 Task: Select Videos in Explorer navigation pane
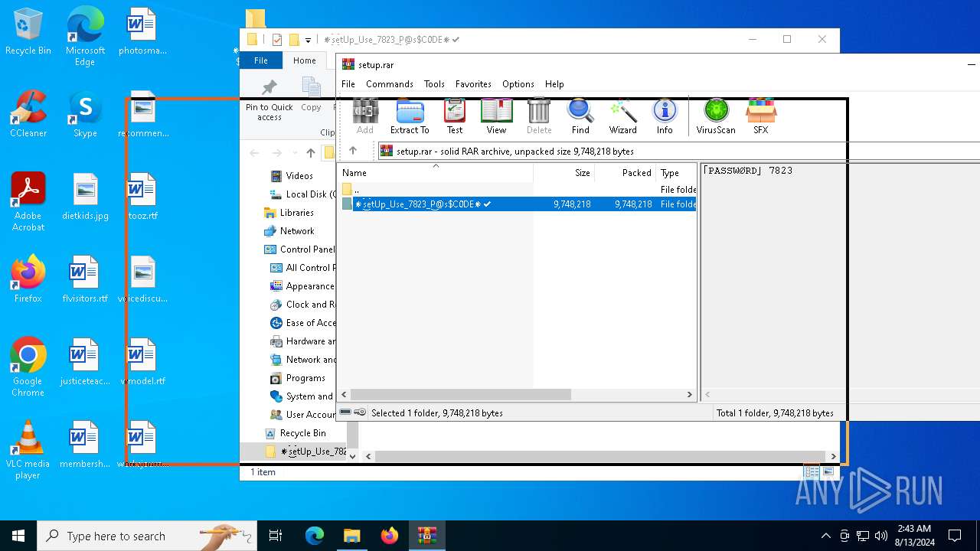tap(299, 176)
